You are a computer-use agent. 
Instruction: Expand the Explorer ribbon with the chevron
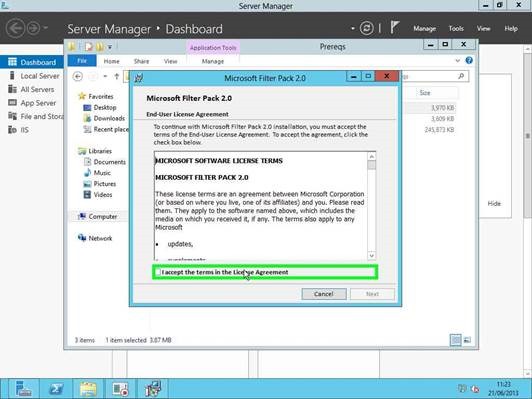[x=457, y=61]
